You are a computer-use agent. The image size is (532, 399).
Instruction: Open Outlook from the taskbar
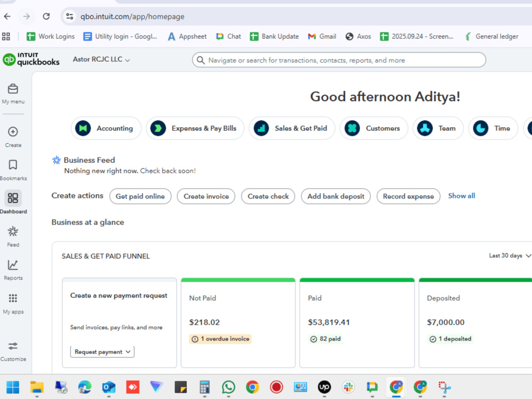[109, 387]
